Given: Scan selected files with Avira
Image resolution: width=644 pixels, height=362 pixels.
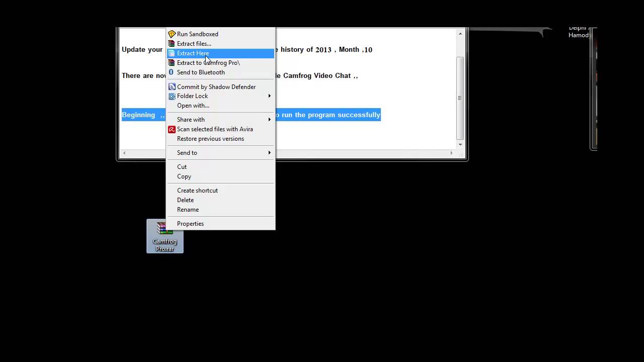Looking at the screenshot, I should [221, 129].
